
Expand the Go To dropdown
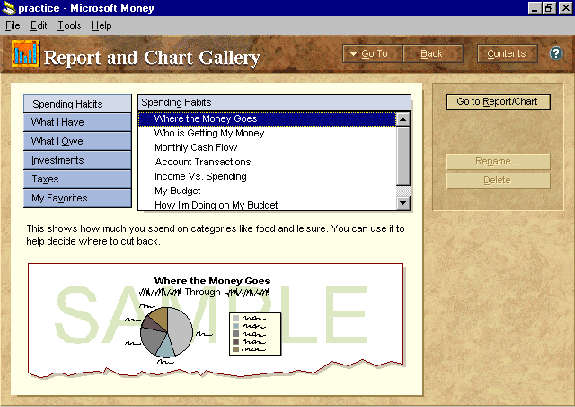[372, 54]
